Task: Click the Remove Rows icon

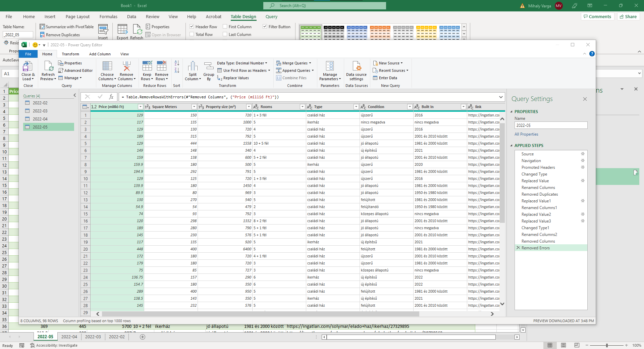Action: (162, 66)
